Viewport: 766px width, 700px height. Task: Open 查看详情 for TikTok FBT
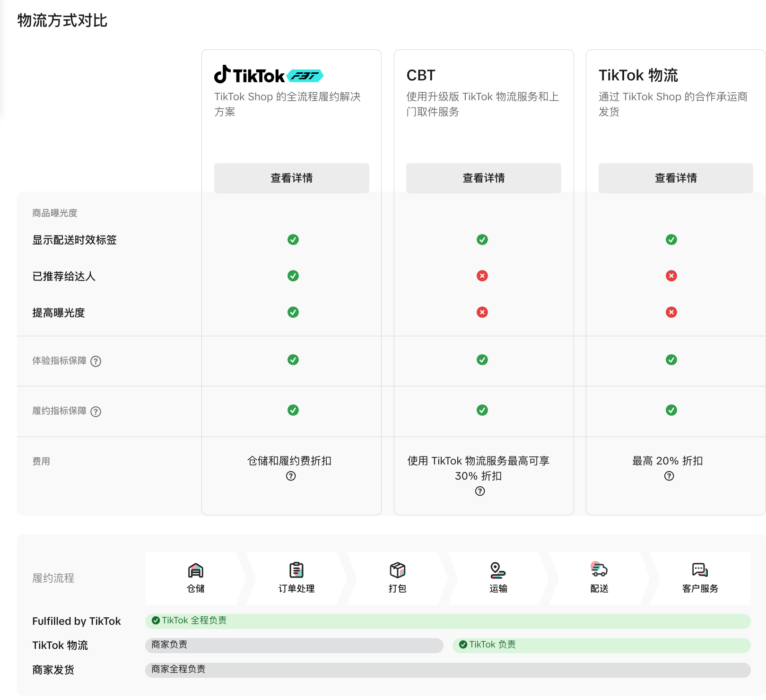coord(291,178)
